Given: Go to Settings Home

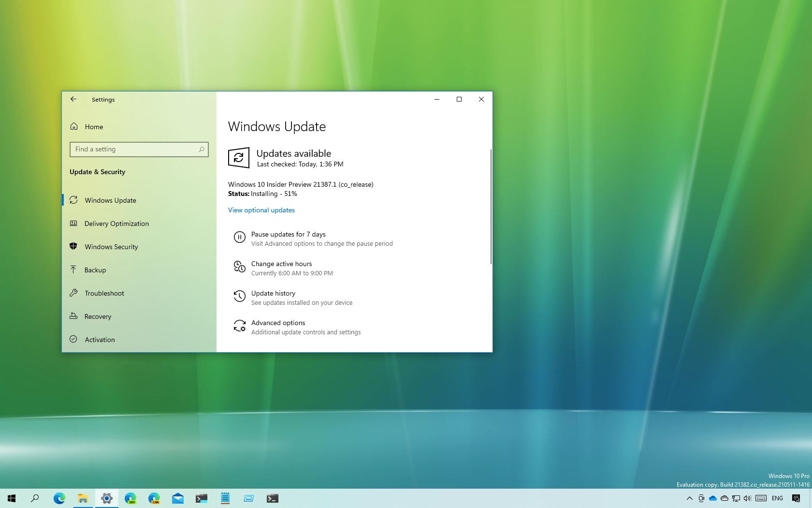Looking at the screenshot, I should click(94, 127).
